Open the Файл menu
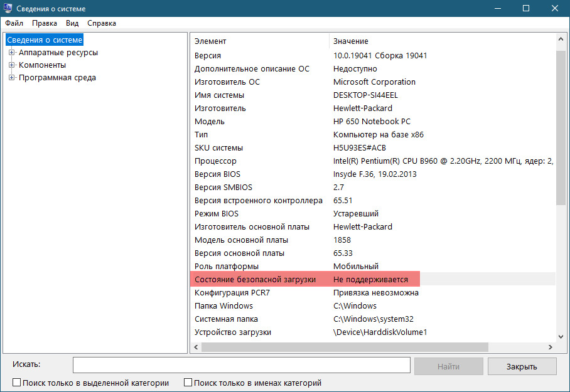 point(14,23)
